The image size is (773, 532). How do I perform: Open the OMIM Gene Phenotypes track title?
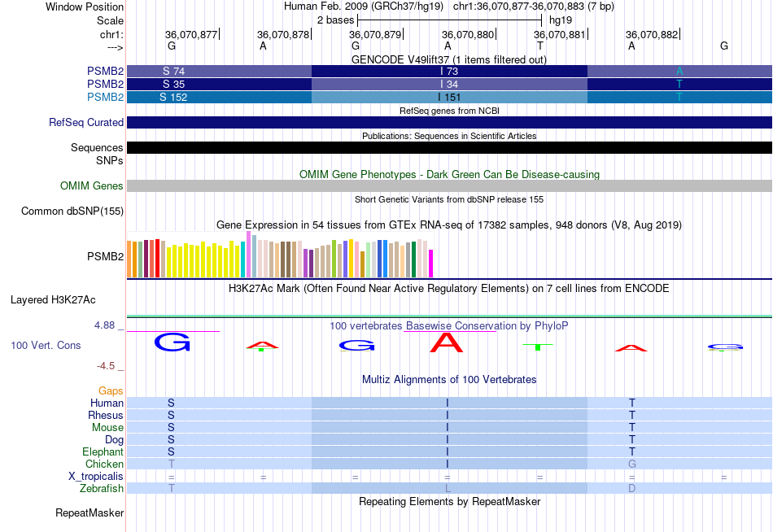coord(449,175)
